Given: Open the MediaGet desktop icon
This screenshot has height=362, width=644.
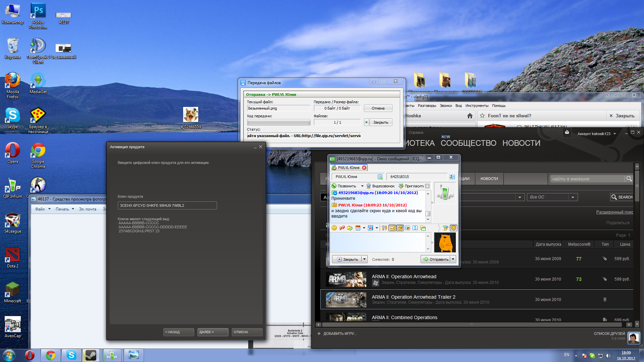Looking at the screenshot, I should point(38,84).
